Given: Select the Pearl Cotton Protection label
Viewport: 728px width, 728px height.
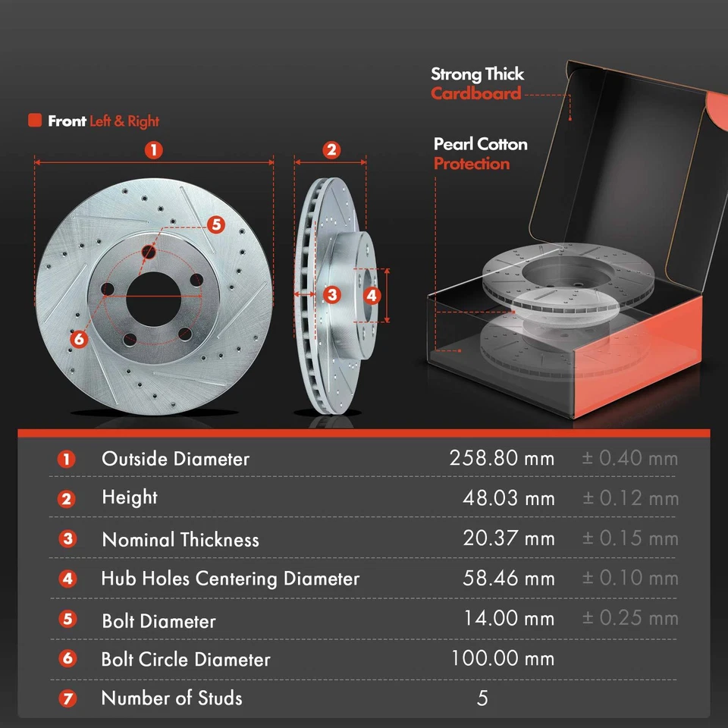Looking at the screenshot, I should pyautogui.click(x=480, y=154).
